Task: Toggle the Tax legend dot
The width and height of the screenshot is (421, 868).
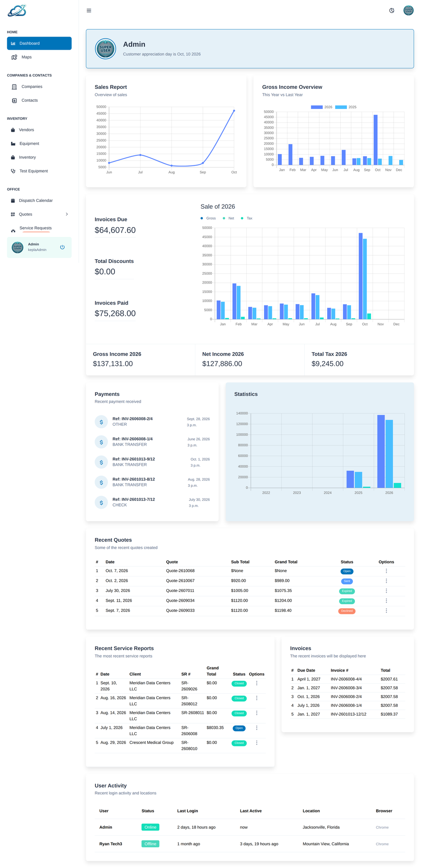Action: coord(242,218)
